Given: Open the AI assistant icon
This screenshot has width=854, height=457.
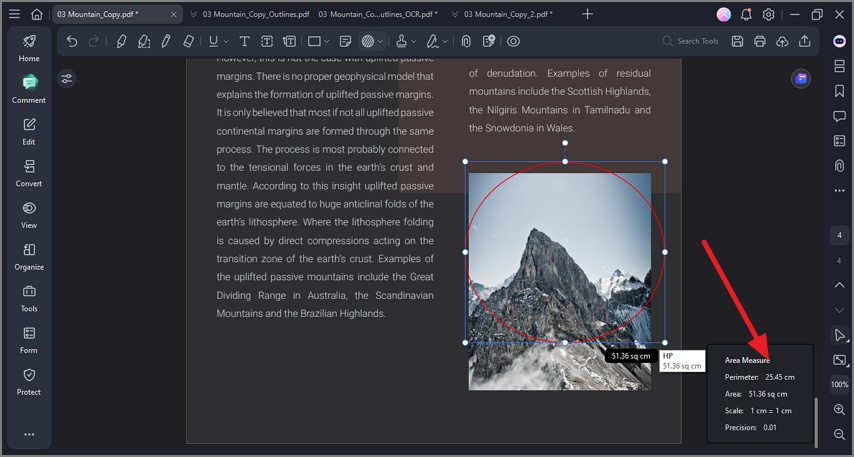Looking at the screenshot, I should click(839, 41).
